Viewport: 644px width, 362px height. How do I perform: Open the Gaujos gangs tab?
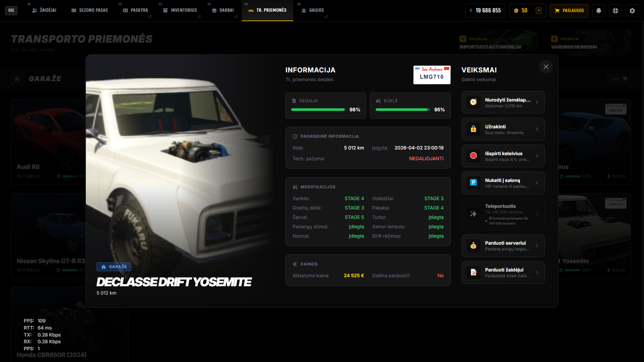(312, 10)
